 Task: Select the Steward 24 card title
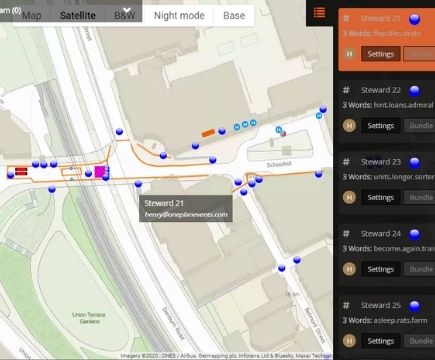(381, 234)
